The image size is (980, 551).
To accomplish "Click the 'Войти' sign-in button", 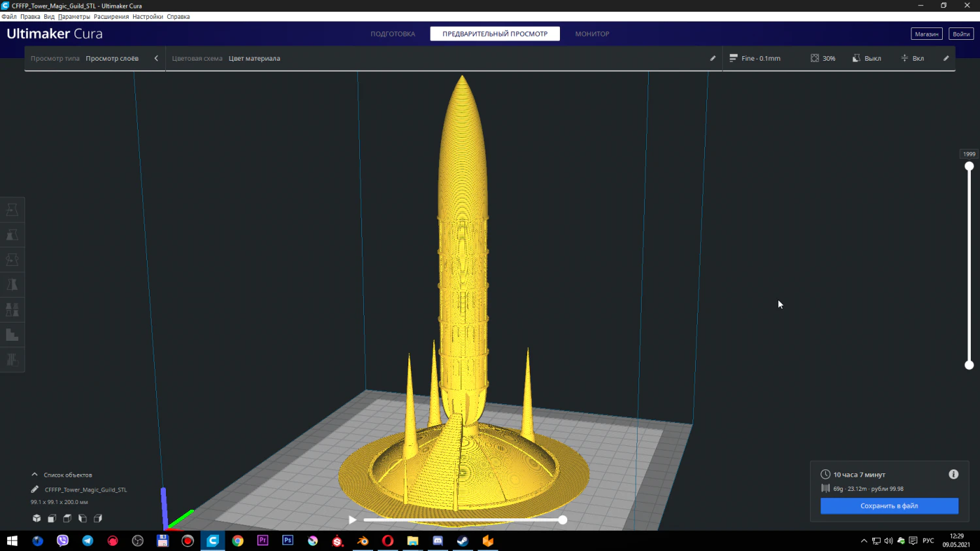I will click(961, 34).
